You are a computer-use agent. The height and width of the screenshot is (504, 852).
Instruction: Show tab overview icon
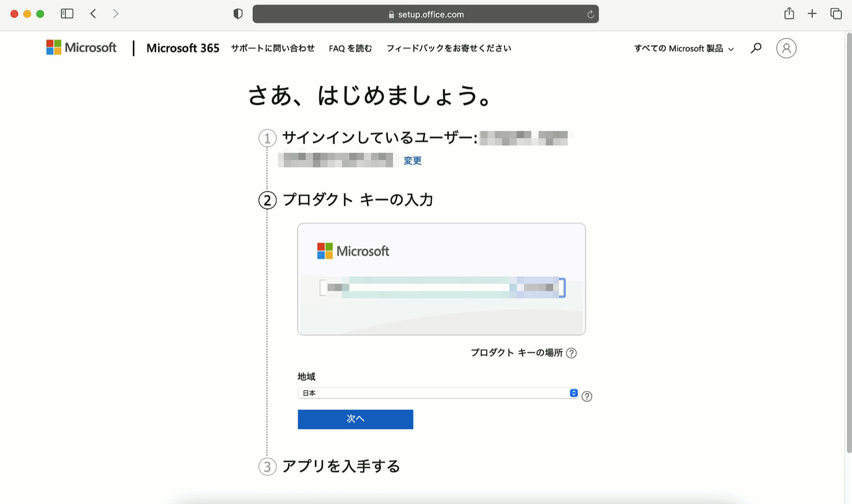point(836,14)
